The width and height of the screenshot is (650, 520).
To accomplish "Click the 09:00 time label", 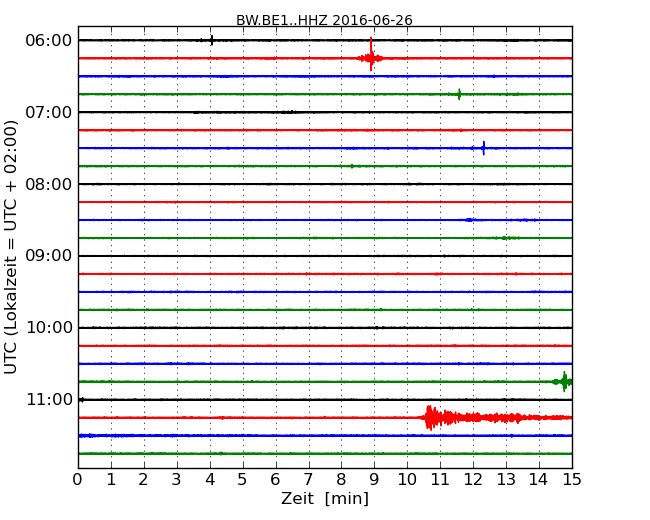I will [49, 256].
